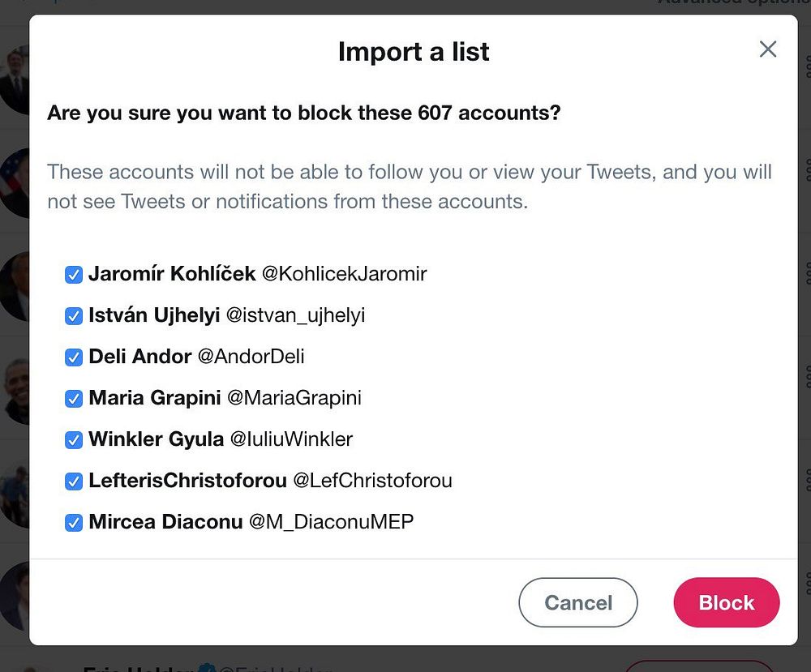Screen dimensions: 811x672
Task: Deselect Mircea Diaconu's checkbox
Action: click(74, 523)
